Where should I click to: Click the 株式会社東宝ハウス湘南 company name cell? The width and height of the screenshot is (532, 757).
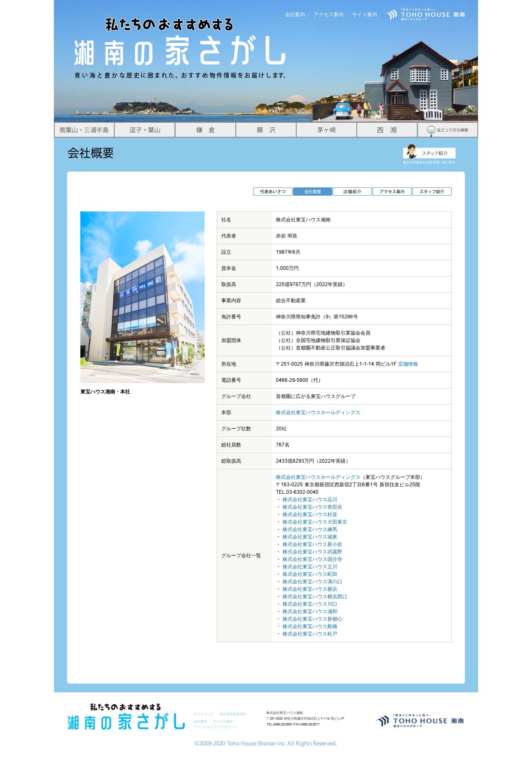pyautogui.click(x=361, y=220)
